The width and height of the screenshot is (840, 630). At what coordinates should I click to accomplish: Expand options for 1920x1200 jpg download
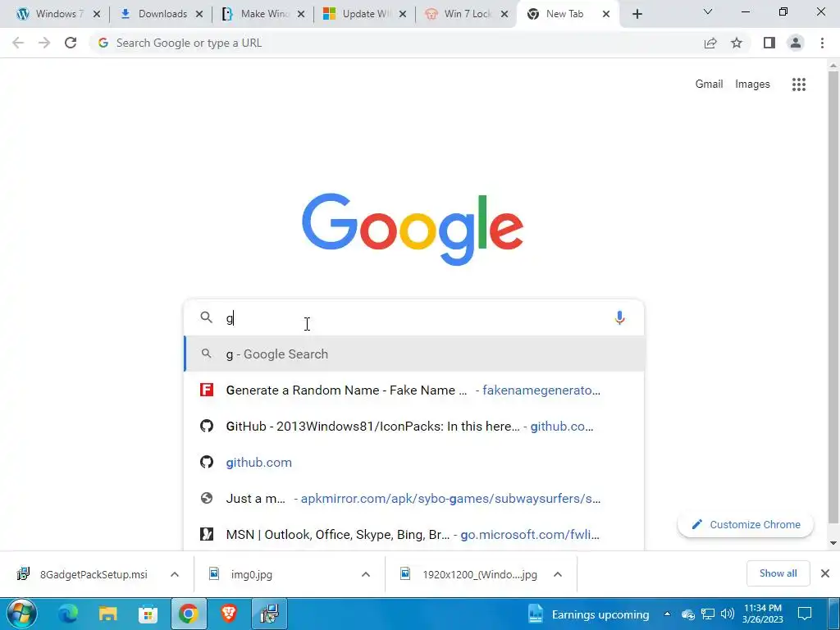pos(558,574)
